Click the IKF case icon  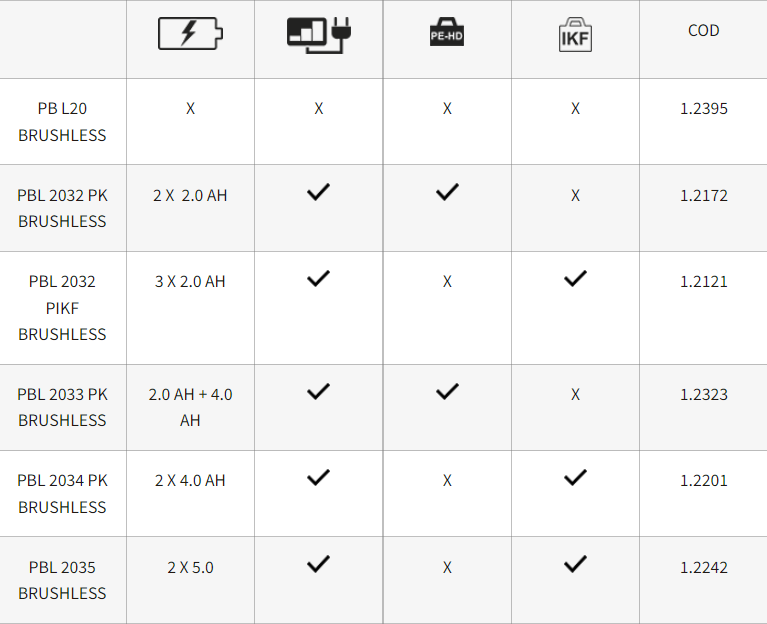(x=575, y=35)
